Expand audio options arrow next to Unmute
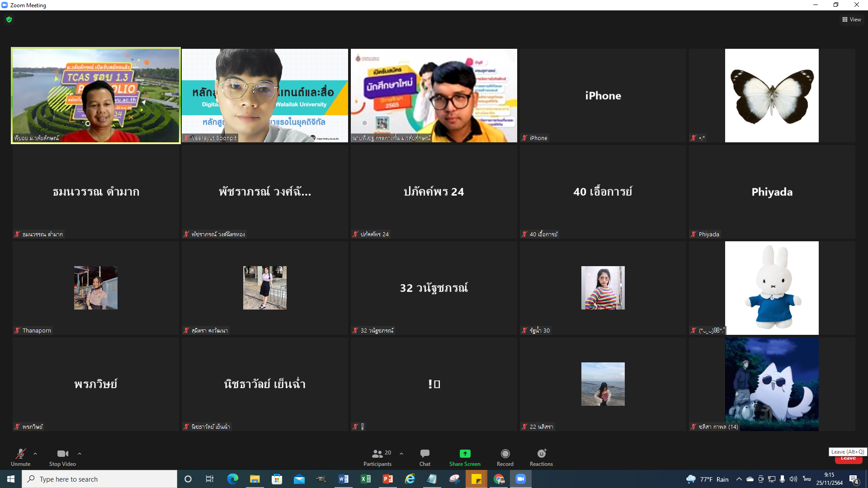 tap(35, 453)
